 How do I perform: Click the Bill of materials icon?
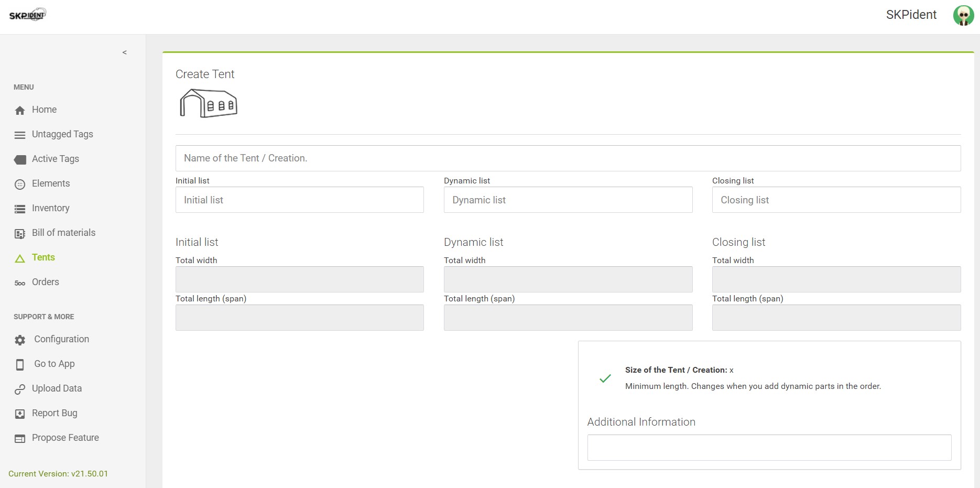(x=20, y=233)
